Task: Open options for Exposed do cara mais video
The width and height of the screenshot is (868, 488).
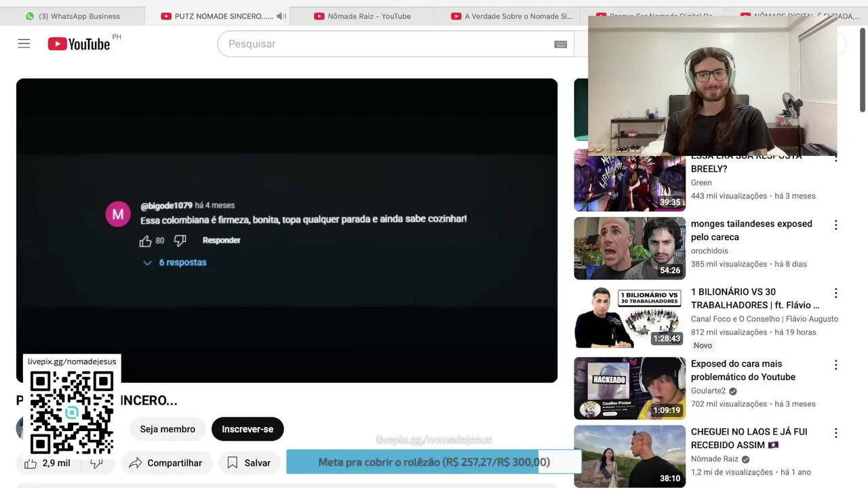Action: click(x=835, y=365)
